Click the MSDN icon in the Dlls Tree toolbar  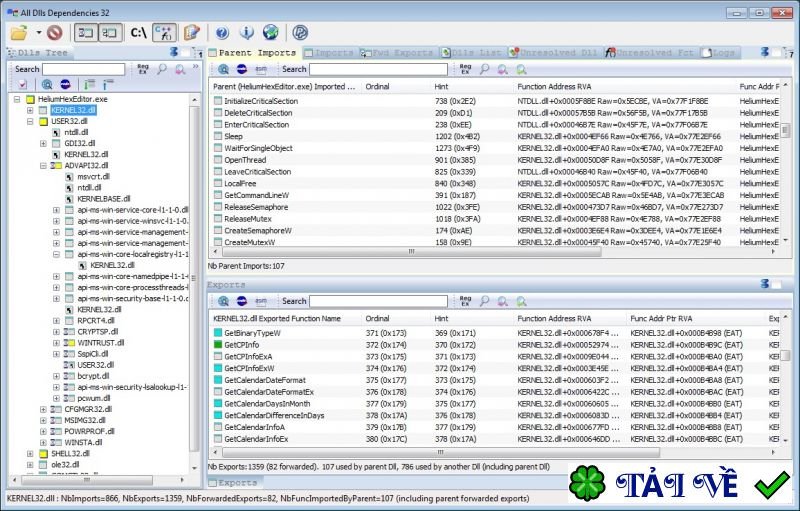click(x=65, y=85)
